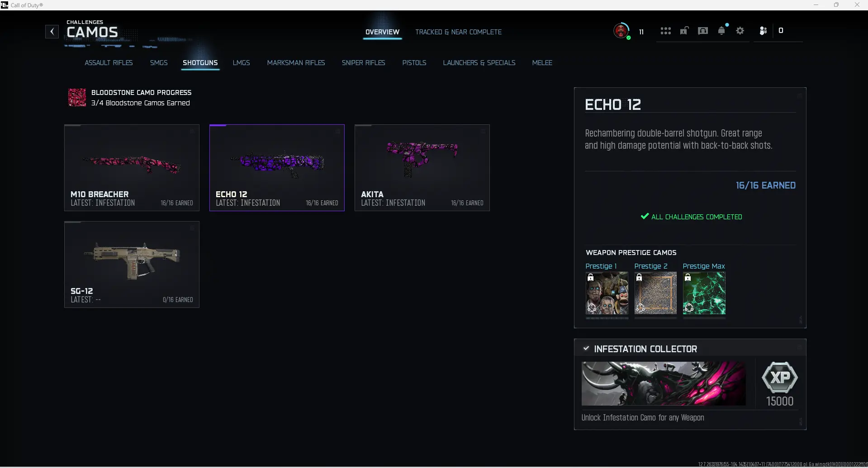Select the Melee category
This screenshot has height=468, width=868.
click(542, 63)
